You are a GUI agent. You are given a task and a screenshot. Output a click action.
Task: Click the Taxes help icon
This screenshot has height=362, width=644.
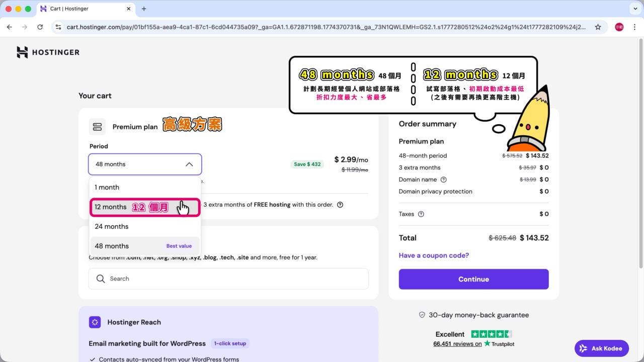click(x=421, y=214)
